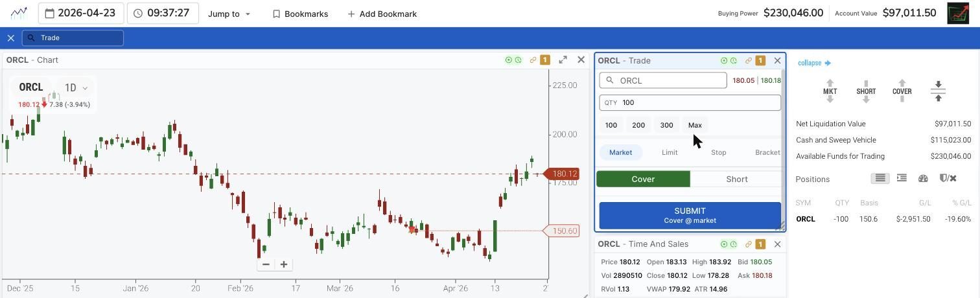Set quantity preset to 300
This screenshot has width=980, height=298.
pyautogui.click(x=666, y=125)
